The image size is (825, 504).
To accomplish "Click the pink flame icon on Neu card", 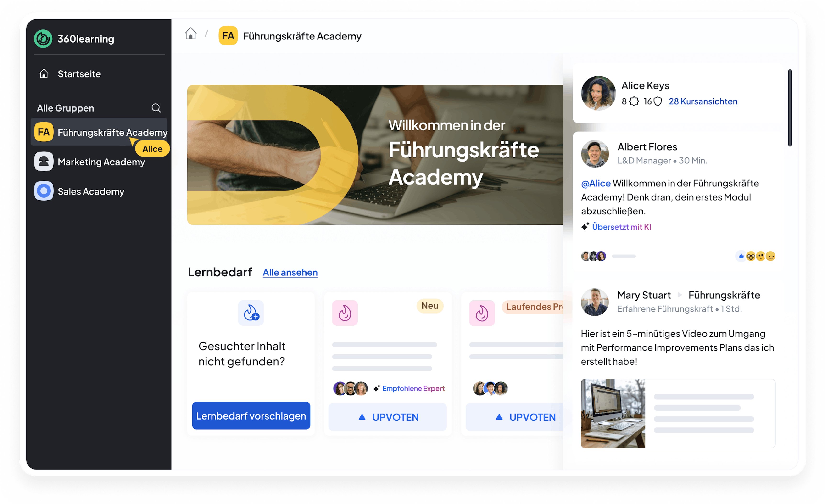I will pos(345,313).
